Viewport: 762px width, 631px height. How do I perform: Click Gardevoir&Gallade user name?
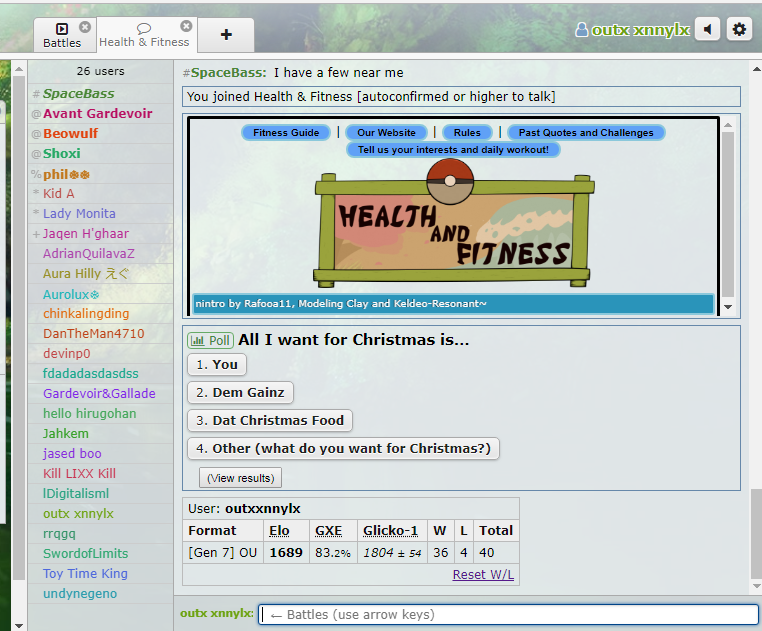click(x=101, y=393)
